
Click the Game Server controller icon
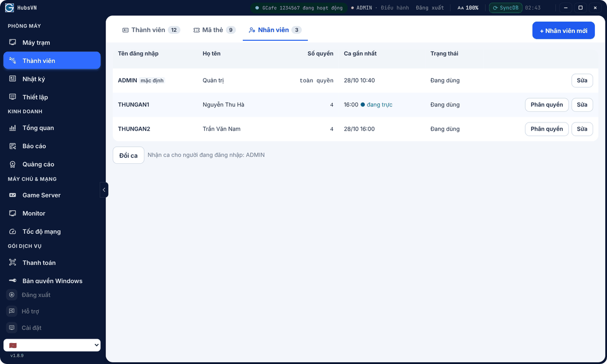coord(13,195)
